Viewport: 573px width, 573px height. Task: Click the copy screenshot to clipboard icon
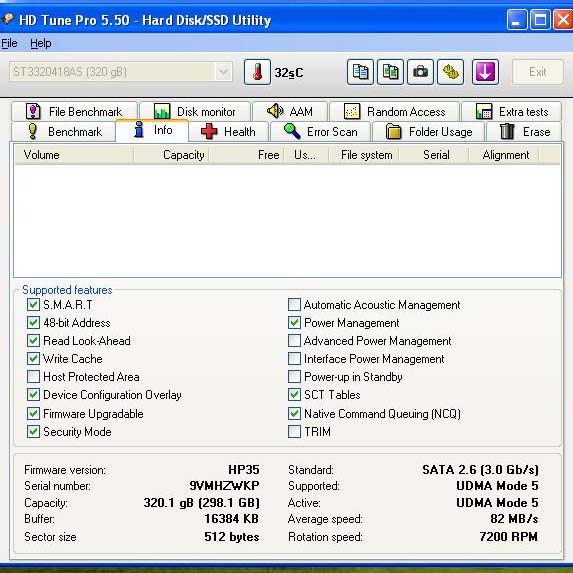pos(390,72)
